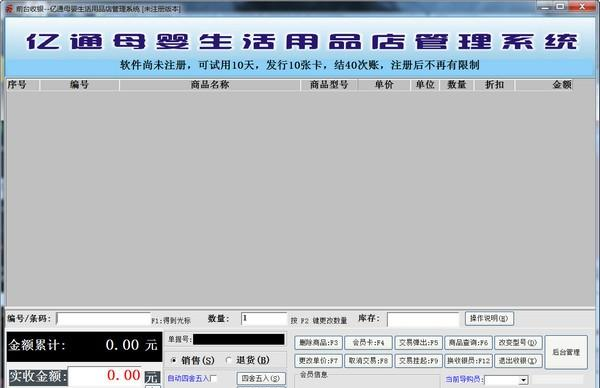View instructions via 操作说明 button
The image size is (600, 388).
489,318
